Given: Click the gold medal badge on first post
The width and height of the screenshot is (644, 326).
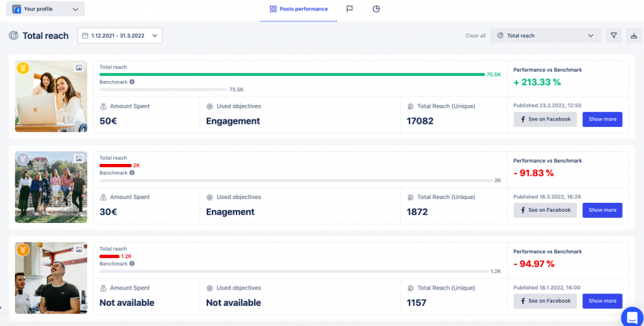Looking at the screenshot, I should 23,68.
